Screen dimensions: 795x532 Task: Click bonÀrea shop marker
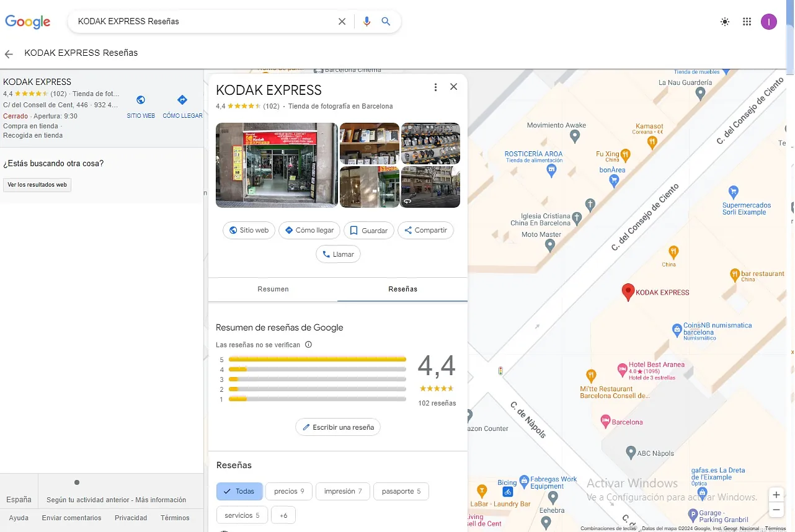coord(615,180)
